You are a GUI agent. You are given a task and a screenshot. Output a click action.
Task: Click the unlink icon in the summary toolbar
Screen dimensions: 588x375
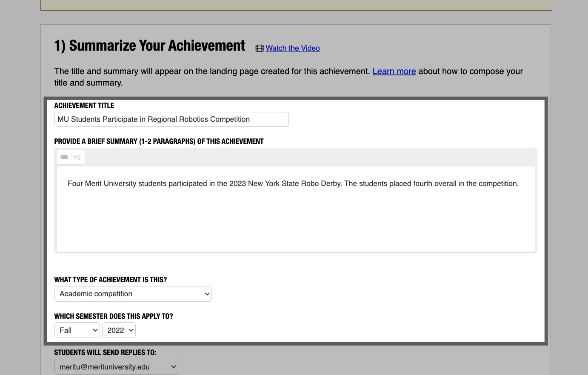[x=77, y=157]
